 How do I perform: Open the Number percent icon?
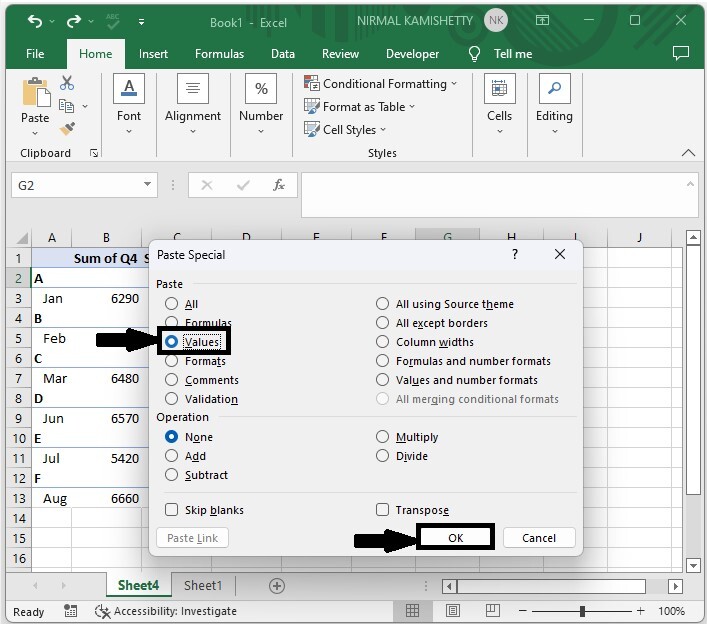261,90
